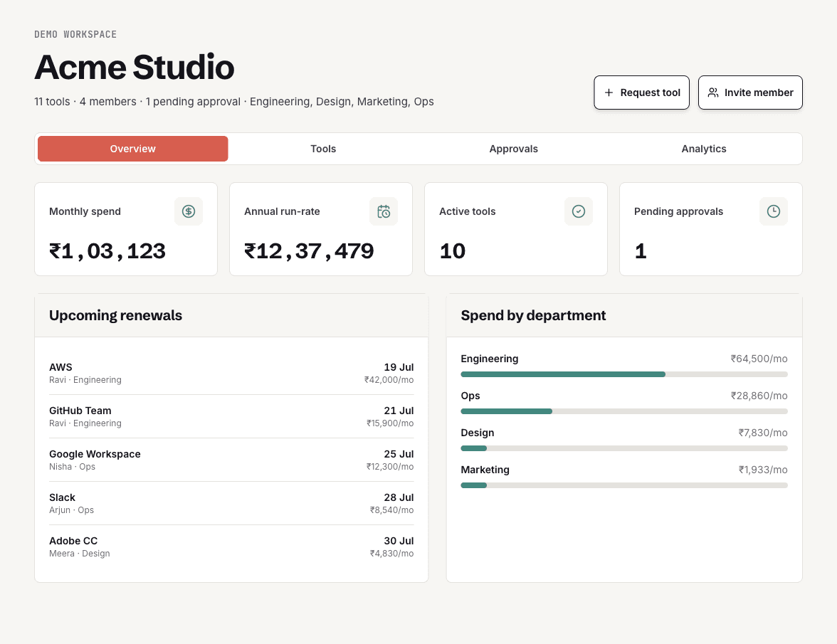Select the Google Workspace renewal row
The height and width of the screenshot is (644, 837).
click(231, 460)
